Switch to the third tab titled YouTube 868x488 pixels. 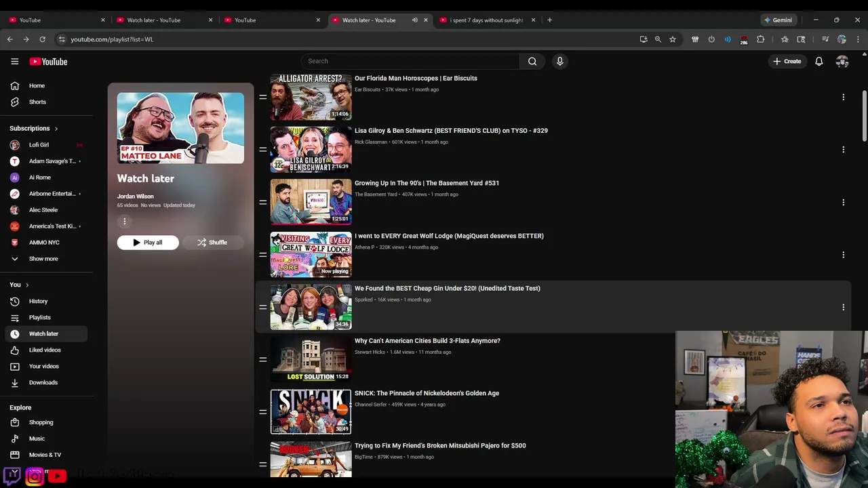(271, 20)
